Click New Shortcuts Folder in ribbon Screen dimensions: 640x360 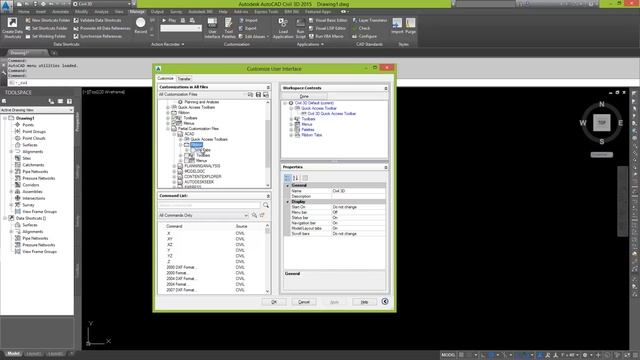pyautogui.click(x=48, y=20)
